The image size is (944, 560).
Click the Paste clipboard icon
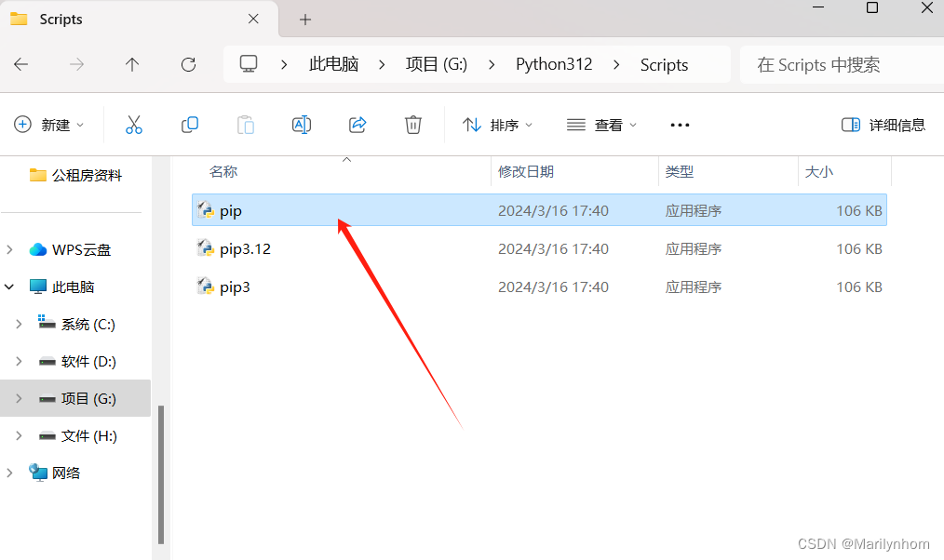pos(246,125)
